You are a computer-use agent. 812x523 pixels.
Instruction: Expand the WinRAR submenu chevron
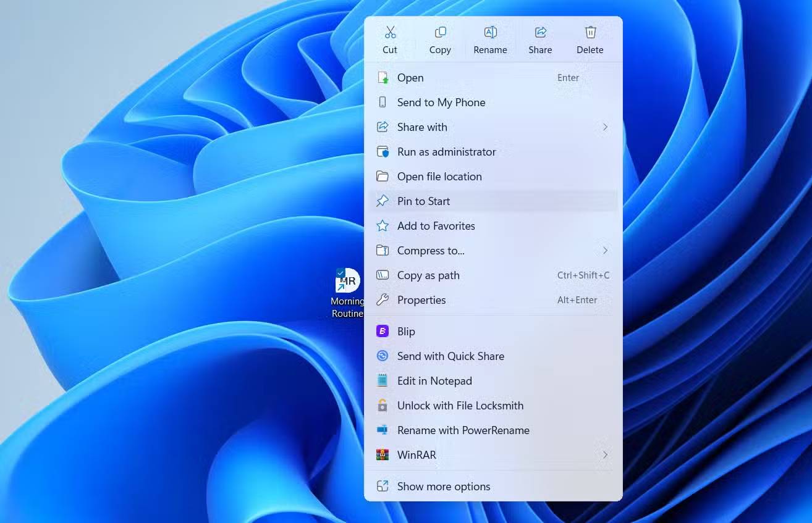click(605, 455)
